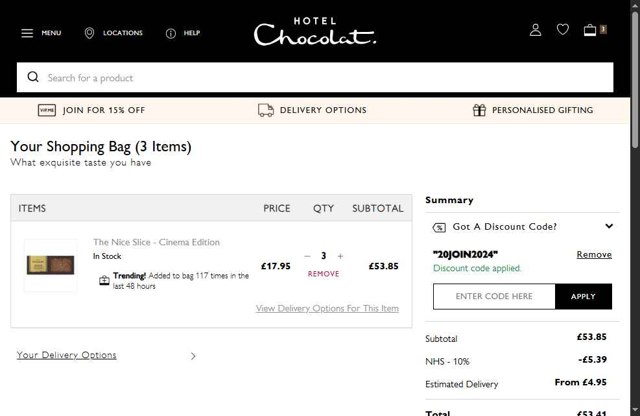The height and width of the screenshot is (416, 640).
Task: Open the hamburger menu icon
Action: click(27, 33)
